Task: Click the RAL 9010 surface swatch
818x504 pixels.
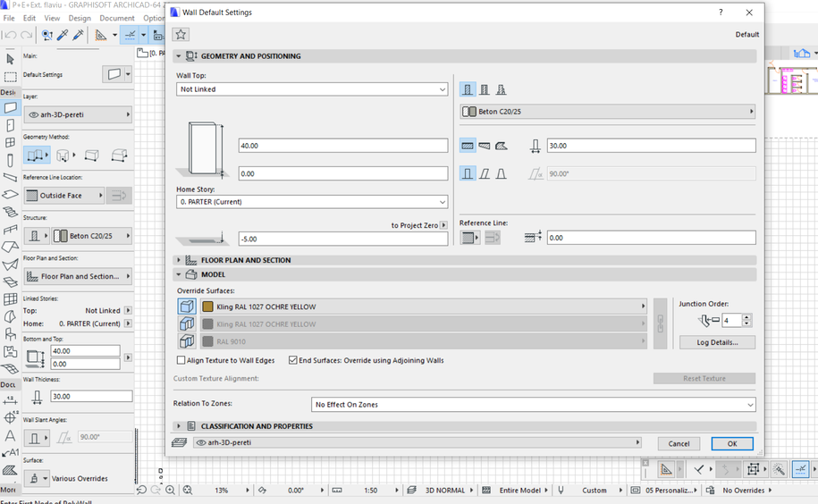Action: [207, 341]
